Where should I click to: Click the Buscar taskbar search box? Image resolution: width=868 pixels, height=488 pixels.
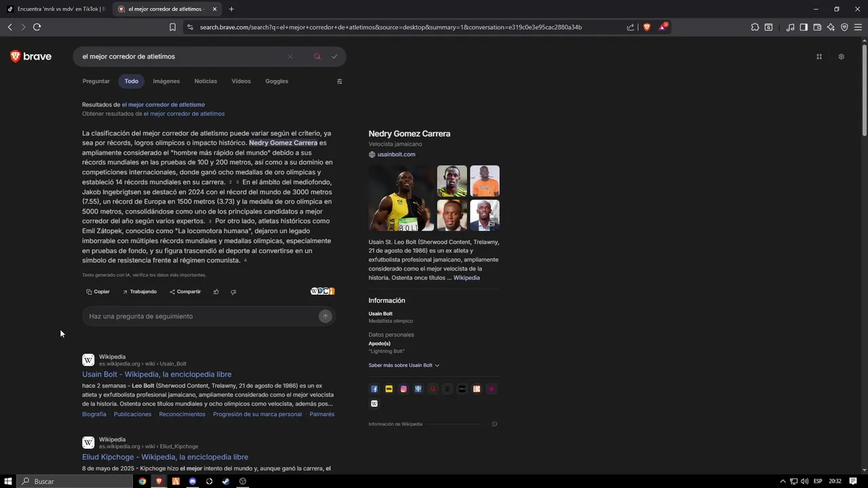click(x=75, y=481)
